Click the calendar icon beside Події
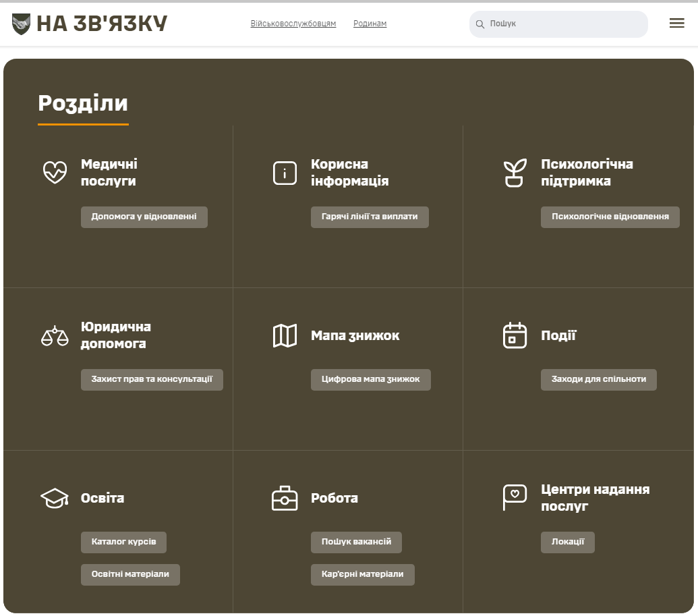Screen dimensions: 698x616 (514, 335)
